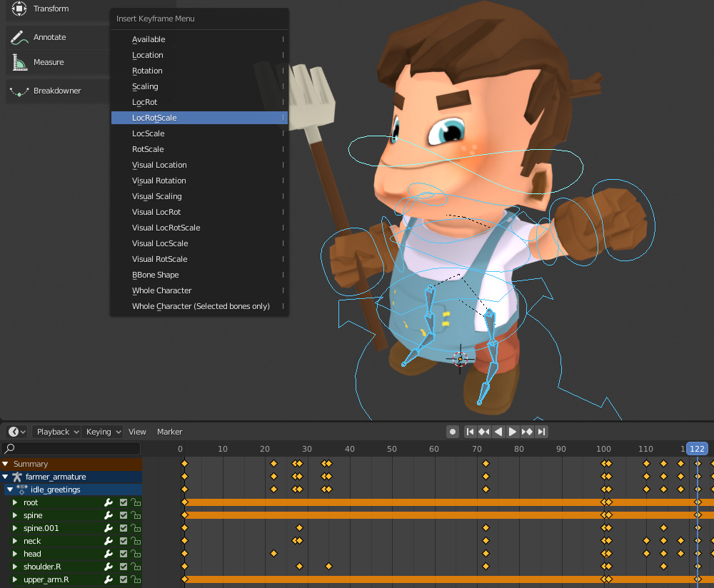The image size is (714, 588).
Task: Toggle the lock icon on the neck channel
Action: pos(136,541)
